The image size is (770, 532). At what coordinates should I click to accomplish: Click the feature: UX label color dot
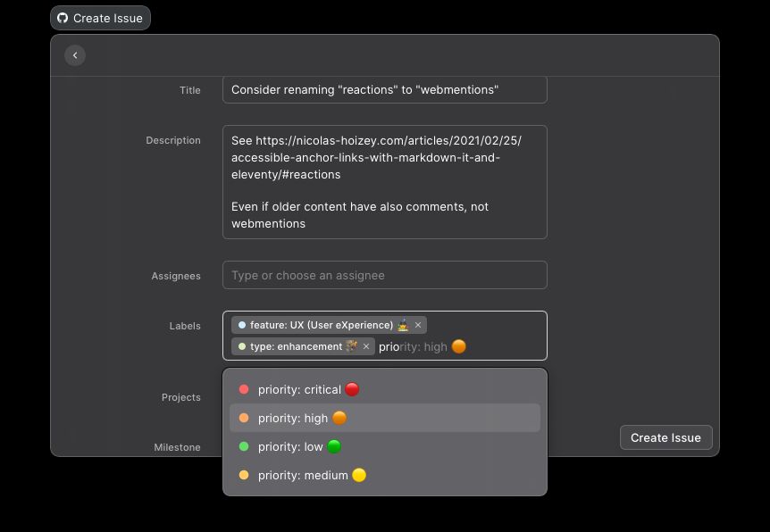[242, 325]
